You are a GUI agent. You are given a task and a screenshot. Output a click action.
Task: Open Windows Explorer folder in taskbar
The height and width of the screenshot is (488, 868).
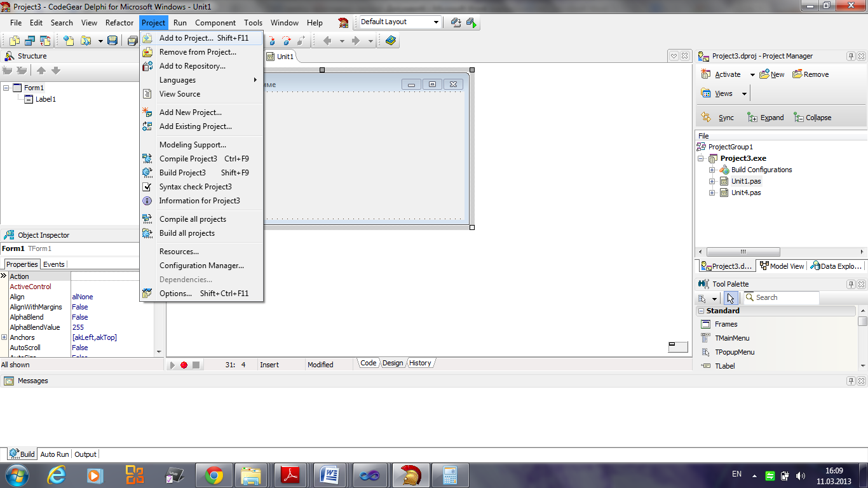[251, 475]
